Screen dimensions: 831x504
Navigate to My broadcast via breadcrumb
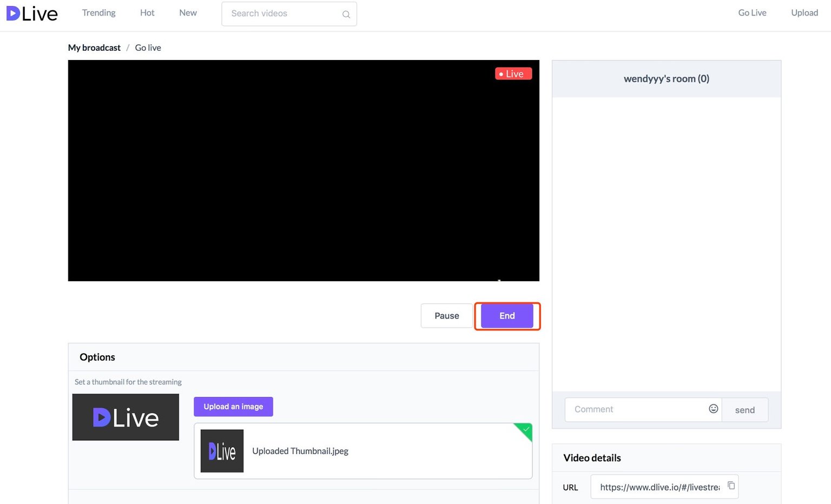[x=94, y=48]
